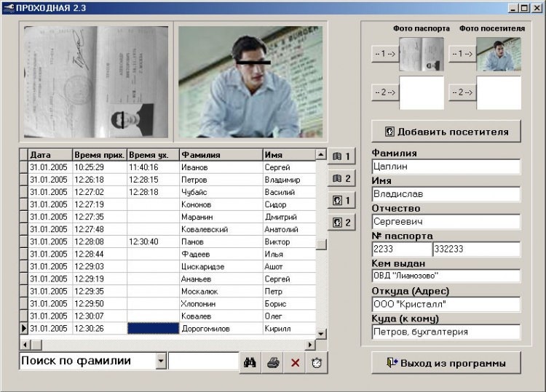546x392 pixels.
Task: Click arrival time '10:25:29' cell
Action: (x=100, y=167)
